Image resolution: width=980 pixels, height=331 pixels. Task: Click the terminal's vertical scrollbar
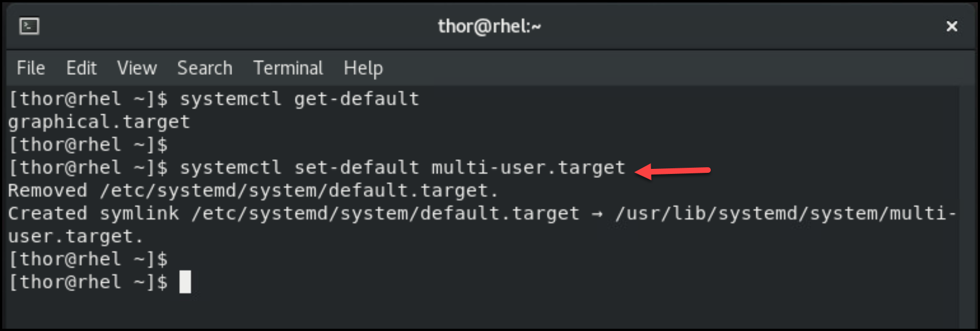pos(966,203)
